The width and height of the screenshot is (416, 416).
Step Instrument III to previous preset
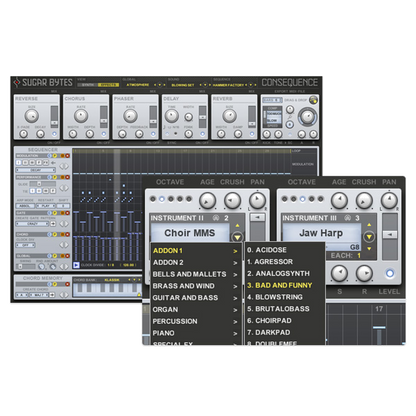[369, 225]
